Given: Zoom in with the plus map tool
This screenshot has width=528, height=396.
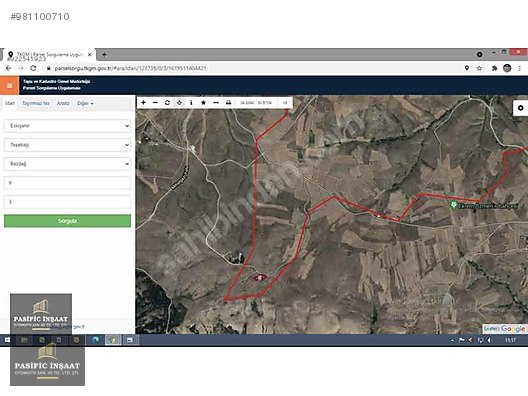Looking at the screenshot, I should point(143,102).
